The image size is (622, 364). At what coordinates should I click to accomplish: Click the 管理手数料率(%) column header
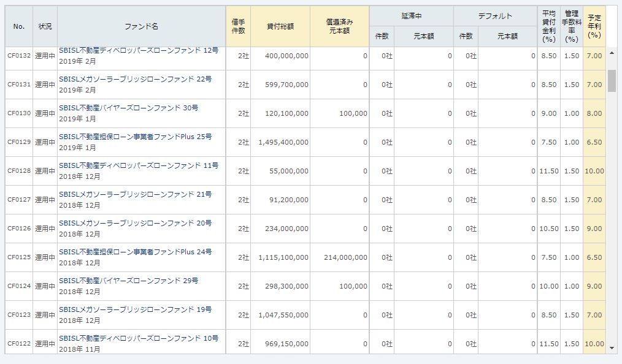[x=572, y=26]
